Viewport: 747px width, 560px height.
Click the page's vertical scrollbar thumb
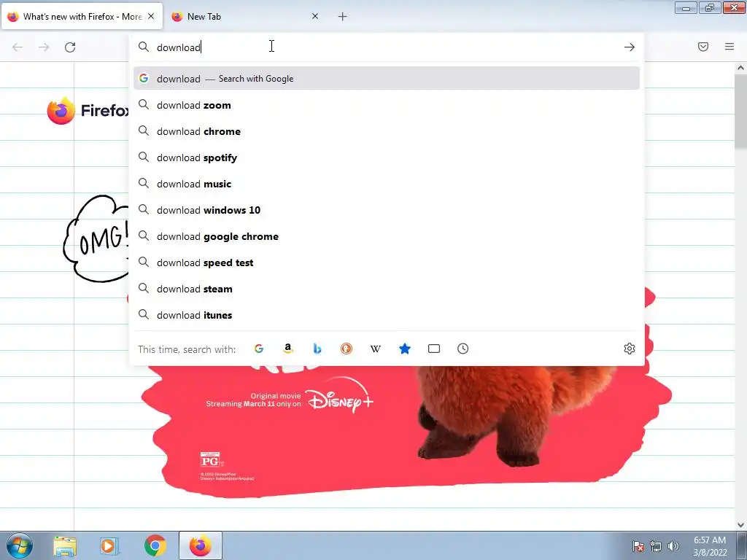pos(740,112)
